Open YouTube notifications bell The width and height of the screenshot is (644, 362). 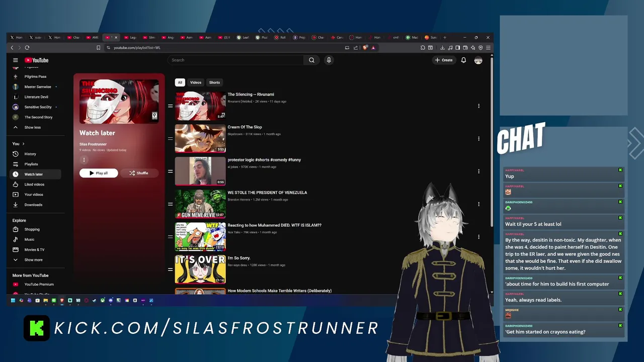463,60
